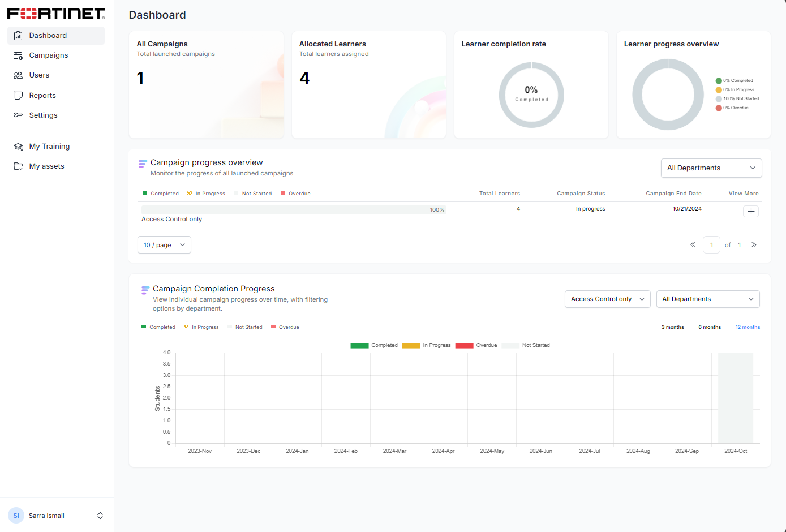Toggle Overdue series in chart legend

point(476,345)
